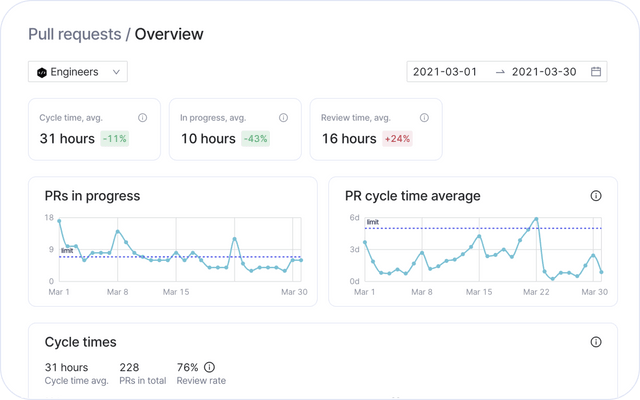Open info for PR cycle time average chart
This screenshot has height=400, width=640.
pos(596,196)
